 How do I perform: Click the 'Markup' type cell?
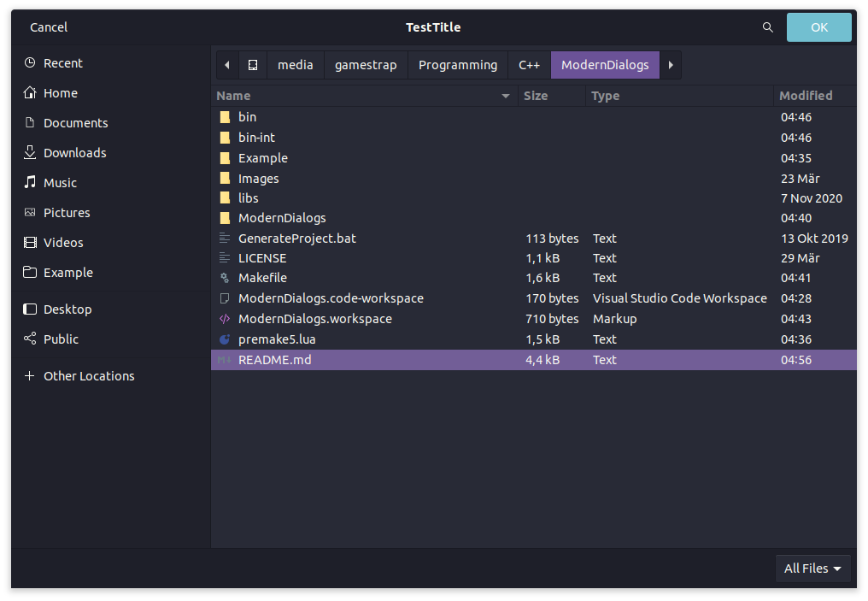pyautogui.click(x=614, y=319)
